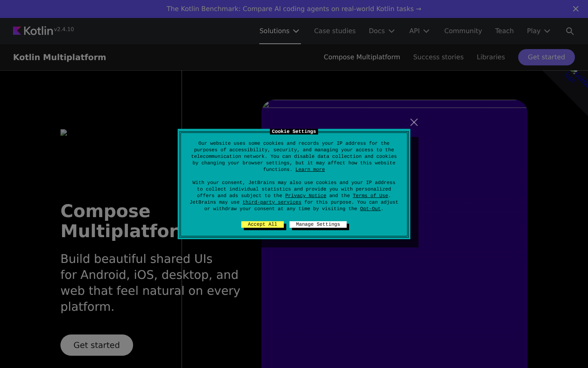Open the Kotlin Benchmark announcement link

294,9
